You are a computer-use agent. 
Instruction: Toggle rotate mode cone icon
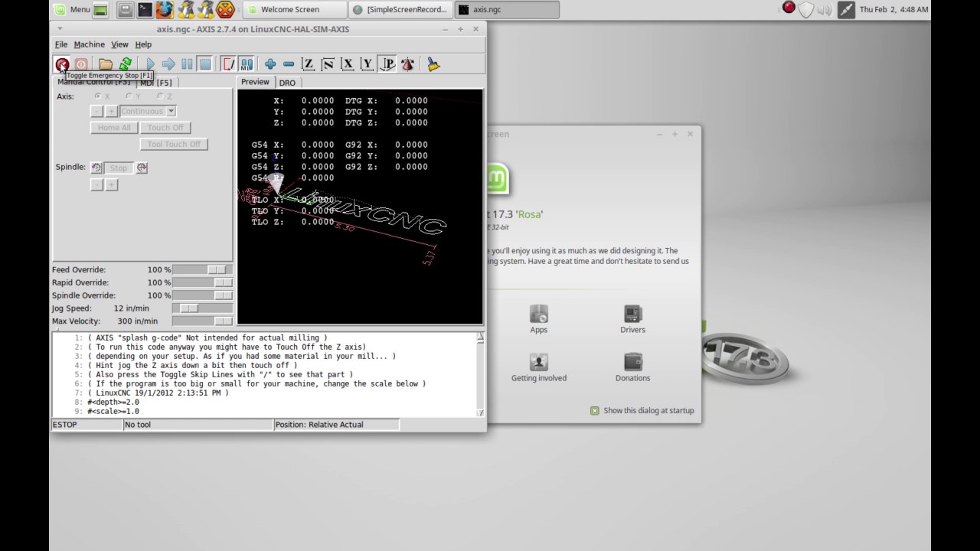407,64
